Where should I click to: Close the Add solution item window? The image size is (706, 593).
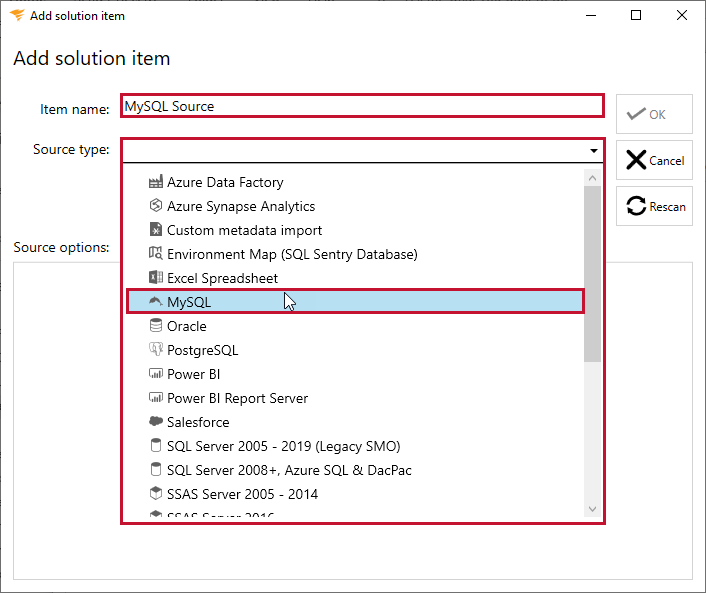682,15
